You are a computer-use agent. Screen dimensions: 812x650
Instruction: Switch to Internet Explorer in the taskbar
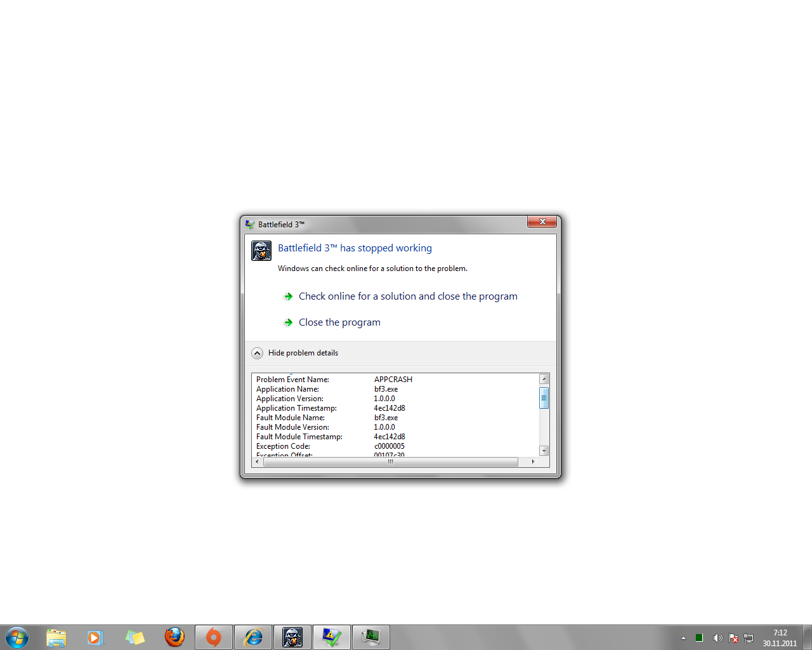(x=253, y=637)
